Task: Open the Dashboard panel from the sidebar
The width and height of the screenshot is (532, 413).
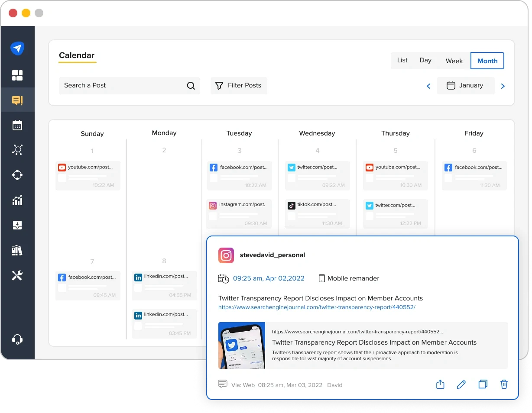Action: click(17, 75)
